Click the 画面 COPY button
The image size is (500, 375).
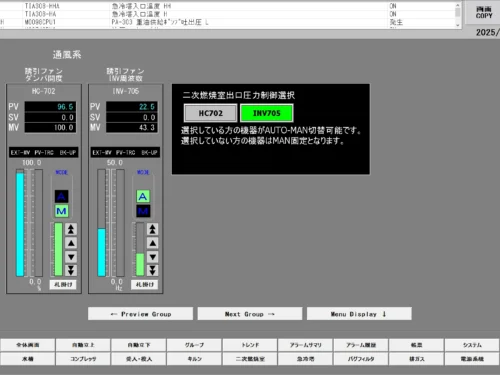pyautogui.click(x=484, y=13)
